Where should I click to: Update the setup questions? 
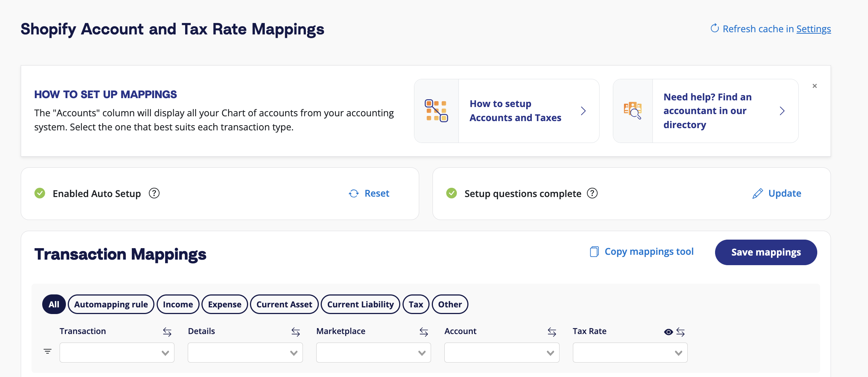[785, 193]
